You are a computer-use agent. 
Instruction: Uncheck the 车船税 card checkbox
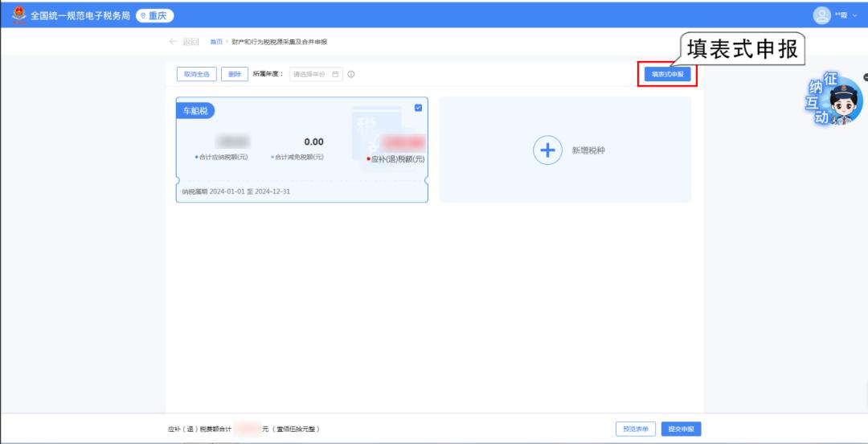click(418, 108)
